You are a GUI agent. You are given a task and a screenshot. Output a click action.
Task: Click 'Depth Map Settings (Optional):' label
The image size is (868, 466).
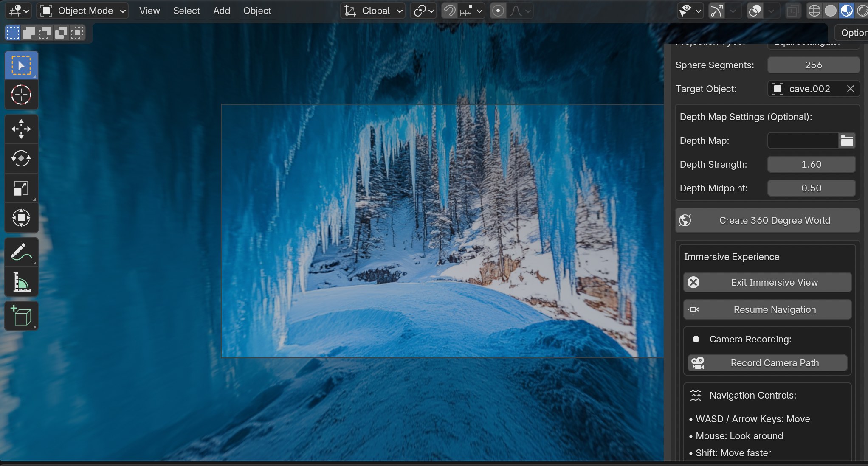[746, 117]
